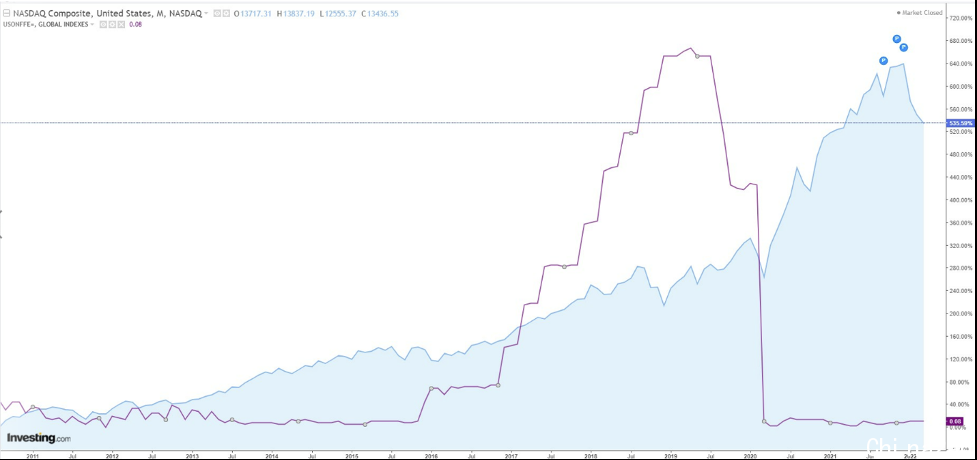The height and width of the screenshot is (460, 977).
Task: Click the 2018 time axis label
Action: point(591,456)
